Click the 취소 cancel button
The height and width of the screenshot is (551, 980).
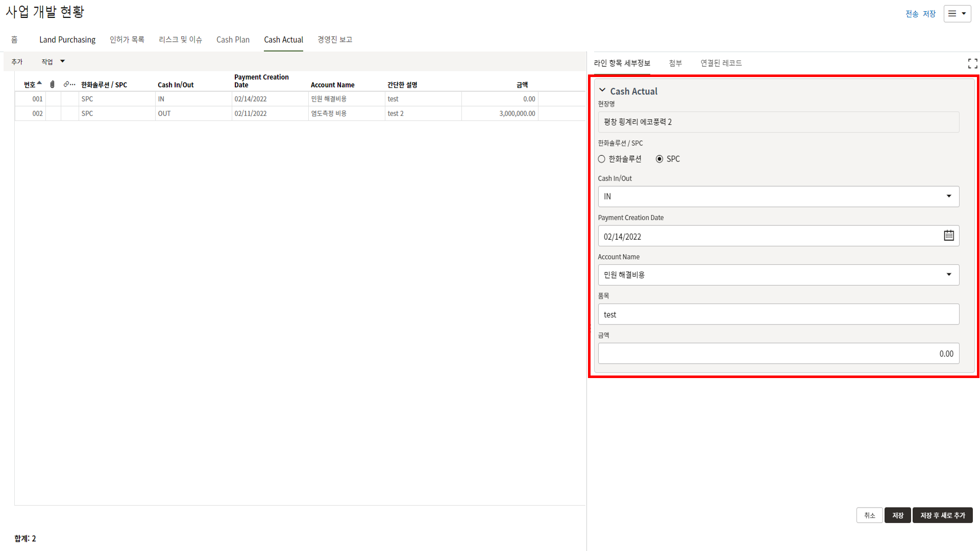tap(869, 515)
